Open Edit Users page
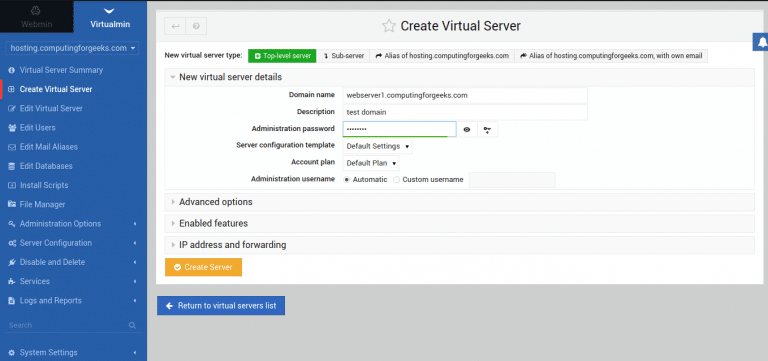This screenshot has height=361, width=768. click(38, 128)
